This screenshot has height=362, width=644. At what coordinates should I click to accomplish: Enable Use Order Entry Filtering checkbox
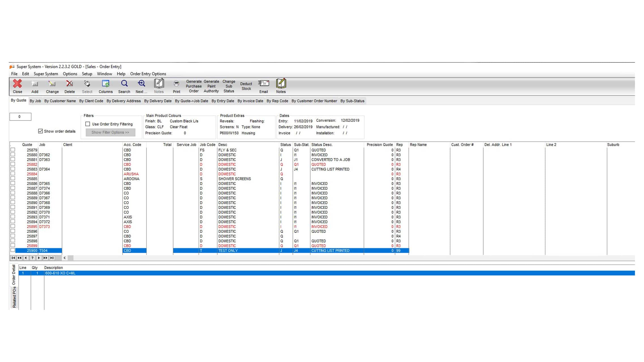coord(88,124)
